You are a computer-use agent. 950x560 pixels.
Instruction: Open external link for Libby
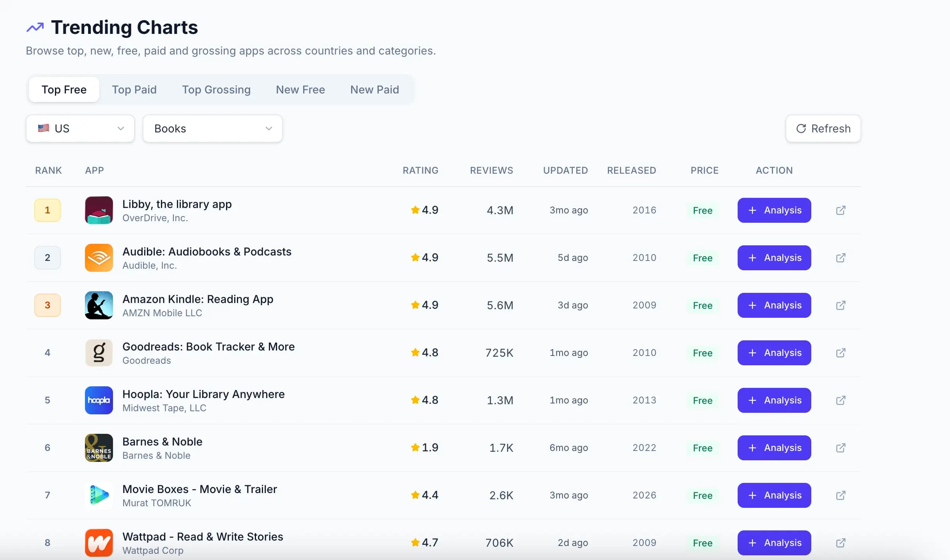click(841, 210)
